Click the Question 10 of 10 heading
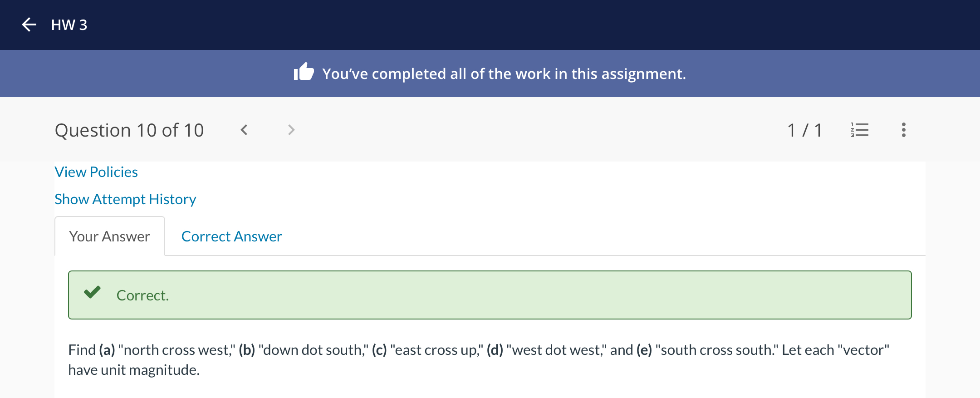This screenshot has width=980, height=398. (x=129, y=130)
